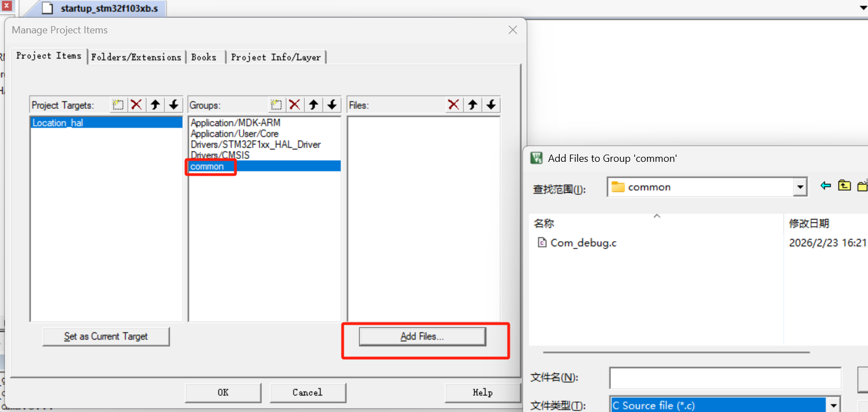Open Project Info/Layer tab
868x412 pixels.
tap(276, 57)
